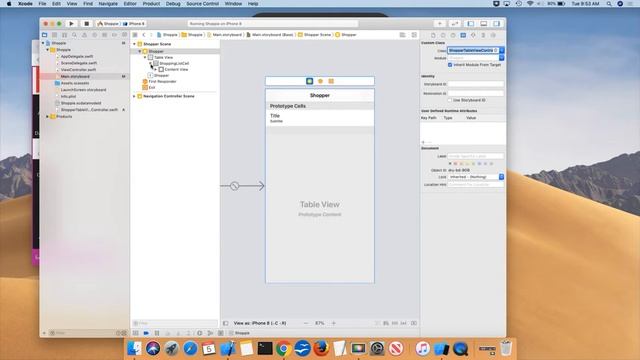The width and height of the screenshot is (640, 360).
Task: Show the Attributes inspector tab
Action: [x=473, y=36]
